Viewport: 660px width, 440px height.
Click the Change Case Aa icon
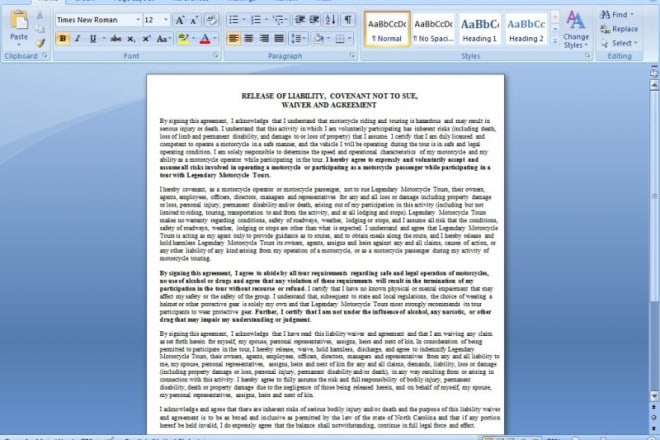[162, 39]
